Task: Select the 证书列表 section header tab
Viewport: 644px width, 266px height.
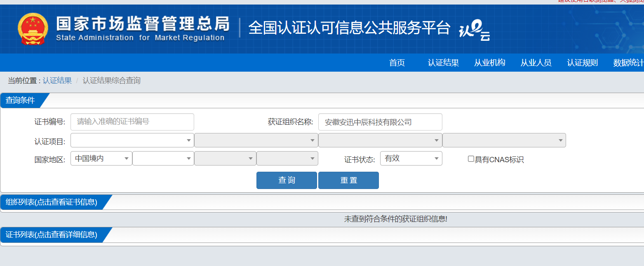Action: [x=52, y=235]
